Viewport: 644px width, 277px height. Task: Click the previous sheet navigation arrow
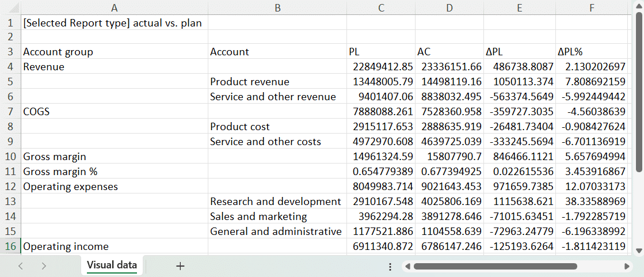point(21,266)
